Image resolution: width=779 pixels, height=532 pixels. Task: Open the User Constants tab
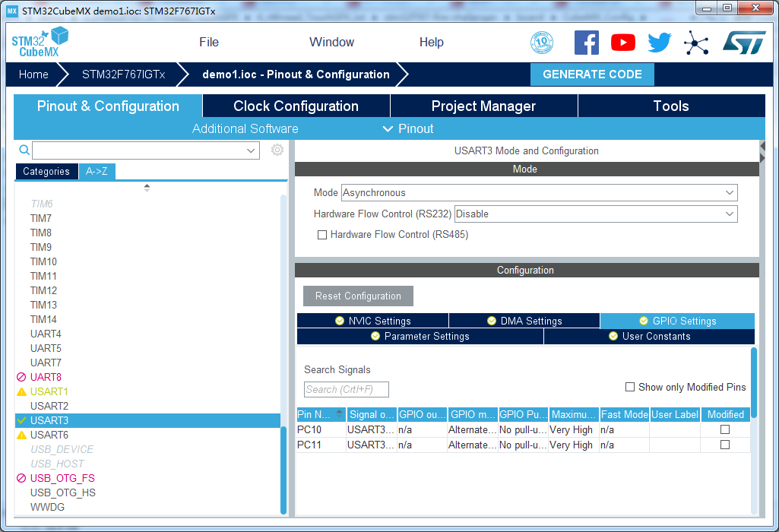649,336
